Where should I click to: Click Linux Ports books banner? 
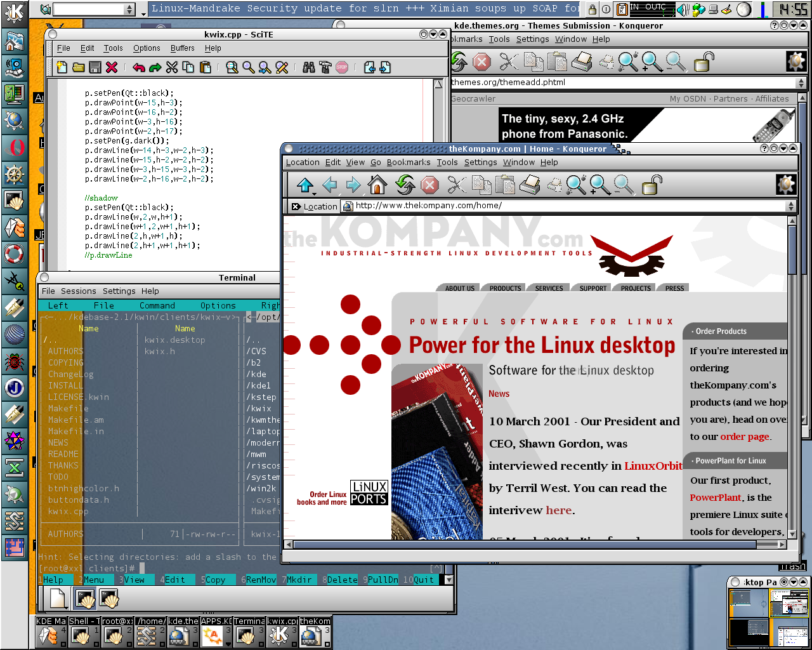point(342,493)
